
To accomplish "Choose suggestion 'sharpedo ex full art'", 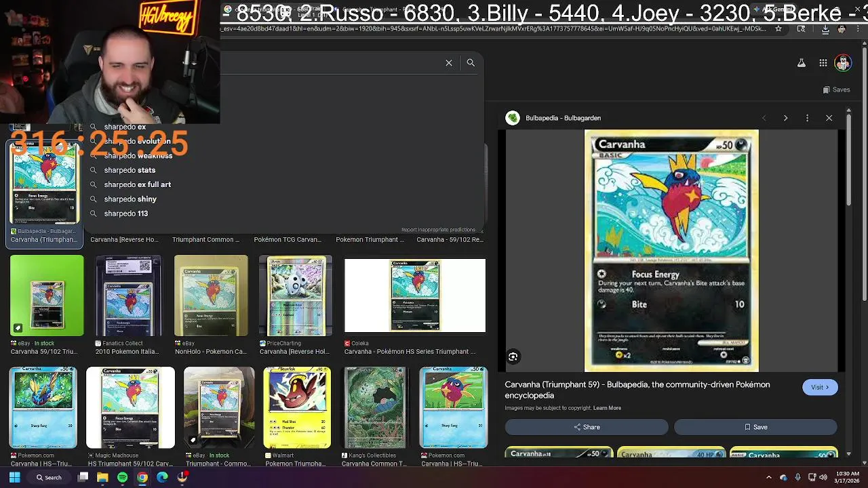I will point(137,184).
